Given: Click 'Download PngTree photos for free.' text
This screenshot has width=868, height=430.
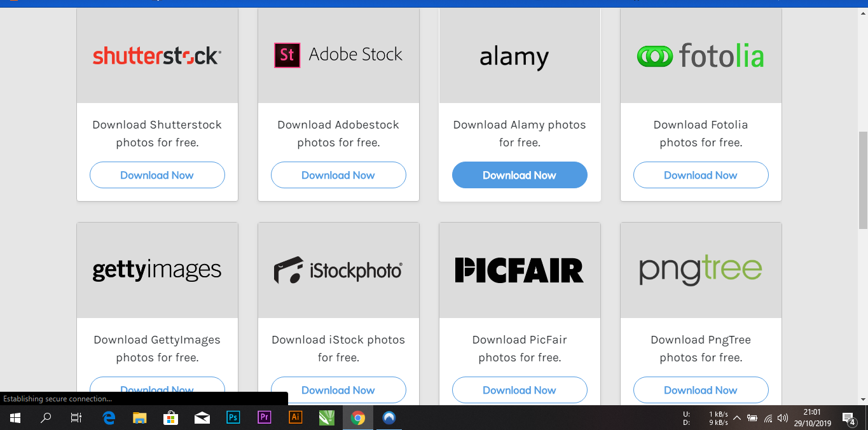Looking at the screenshot, I should click(701, 349).
